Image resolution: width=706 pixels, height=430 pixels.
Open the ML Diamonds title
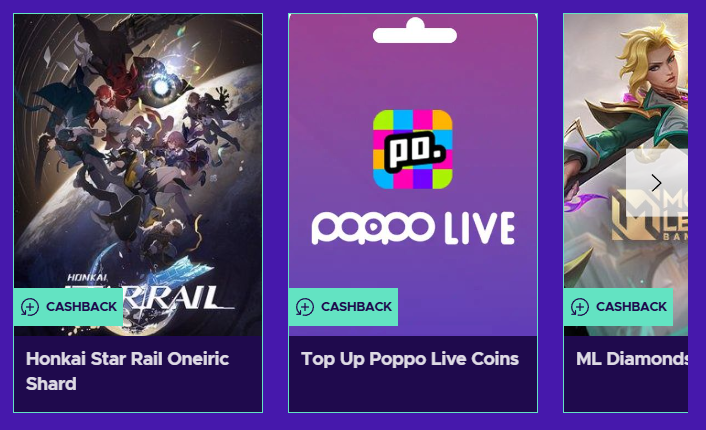(x=632, y=359)
